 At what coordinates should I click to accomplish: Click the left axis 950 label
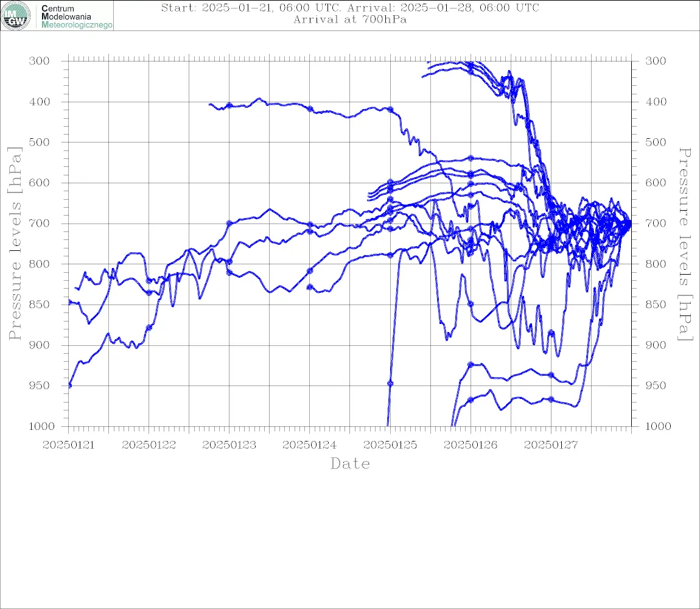coord(40,385)
